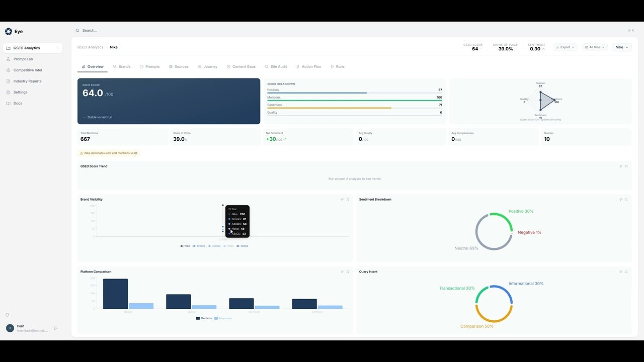Toggle Brooks series in the Brand Visibility legend
The height and width of the screenshot is (362, 644).
point(199,246)
